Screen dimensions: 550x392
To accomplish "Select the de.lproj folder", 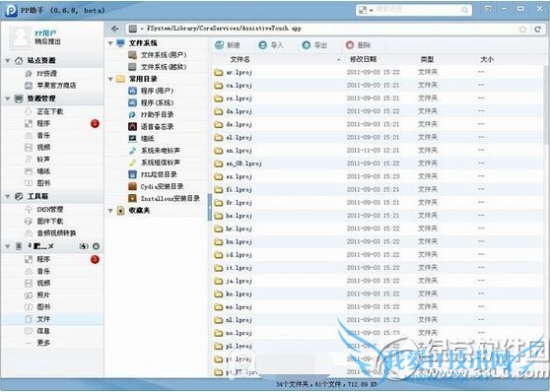I will (234, 125).
